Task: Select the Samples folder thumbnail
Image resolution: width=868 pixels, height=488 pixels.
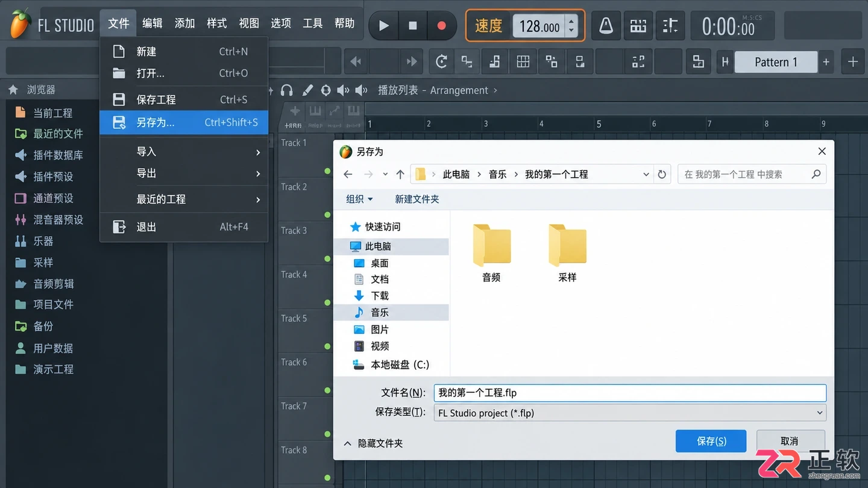Action: pyautogui.click(x=567, y=253)
